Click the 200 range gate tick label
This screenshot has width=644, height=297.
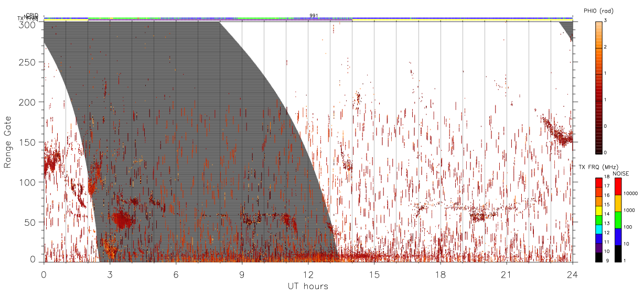28,102
